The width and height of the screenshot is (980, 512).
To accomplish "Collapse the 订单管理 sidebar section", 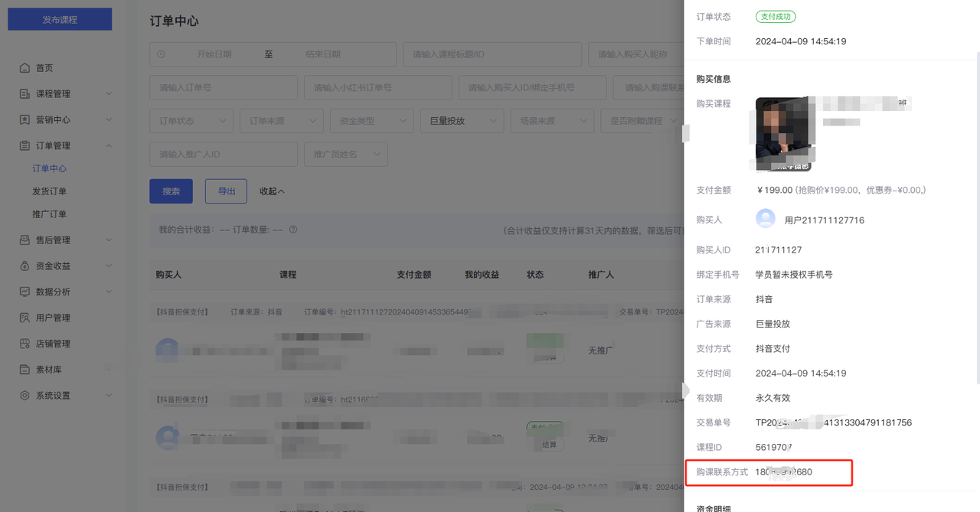I will (108, 145).
